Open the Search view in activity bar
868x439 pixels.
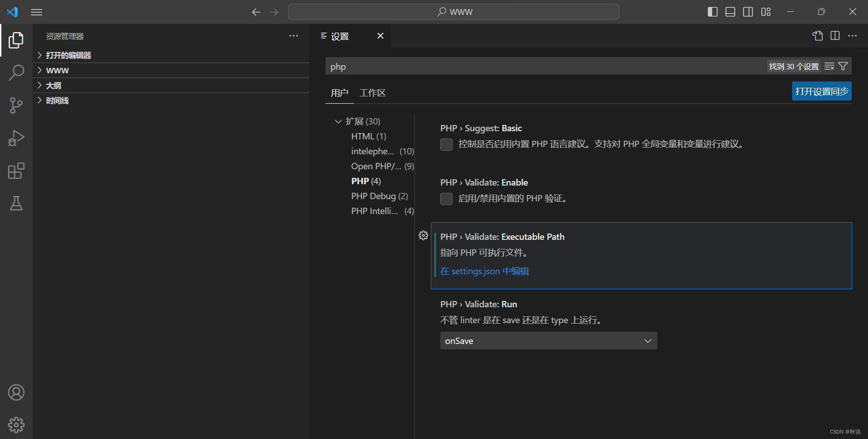click(16, 72)
